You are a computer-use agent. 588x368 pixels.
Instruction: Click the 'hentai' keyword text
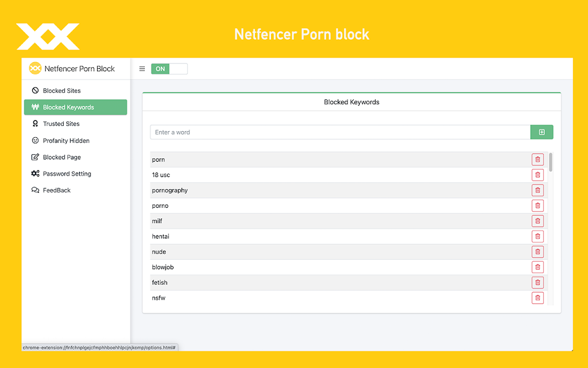point(161,236)
